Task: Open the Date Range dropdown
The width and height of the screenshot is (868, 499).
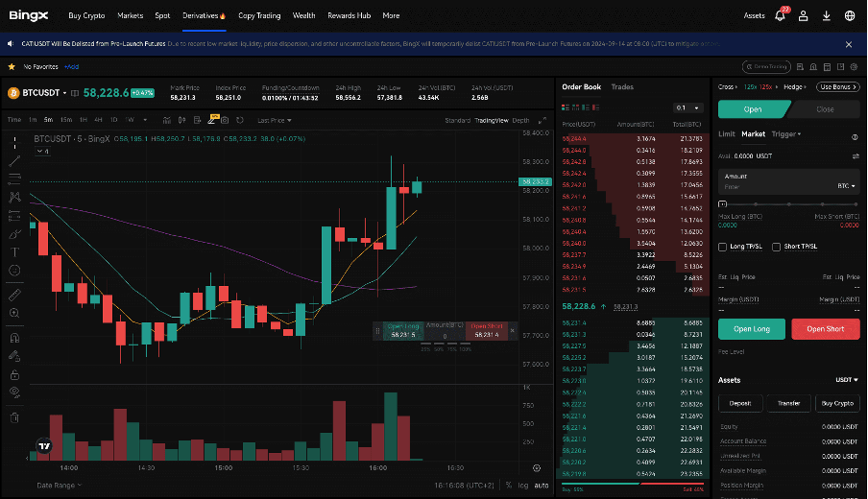Action: pos(59,486)
